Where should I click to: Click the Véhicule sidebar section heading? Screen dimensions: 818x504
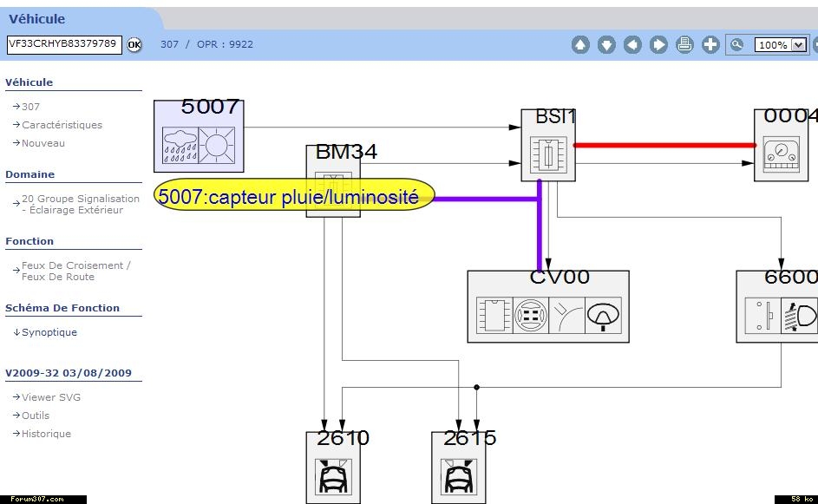pos(29,82)
